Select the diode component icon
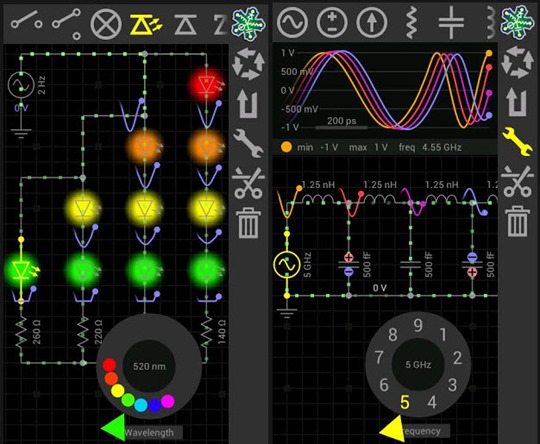Image resolution: width=540 pixels, height=444 pixels. 186,25
